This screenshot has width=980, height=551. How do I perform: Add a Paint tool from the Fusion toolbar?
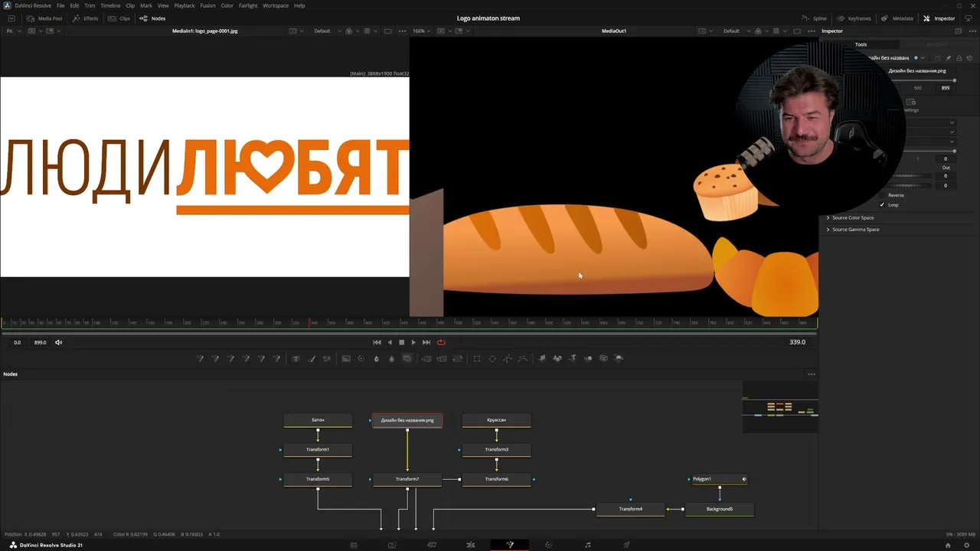(311, 358)
